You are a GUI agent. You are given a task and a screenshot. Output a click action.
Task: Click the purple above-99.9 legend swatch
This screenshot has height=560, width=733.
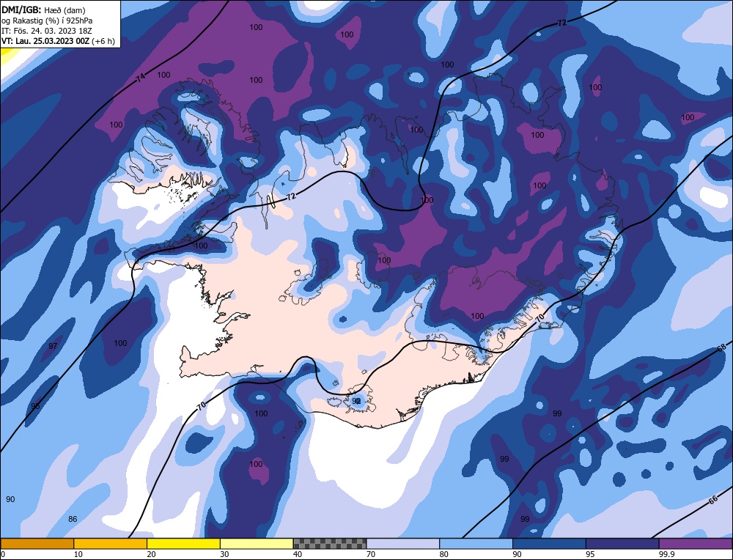pyautogui.click(x=696, y=543)
